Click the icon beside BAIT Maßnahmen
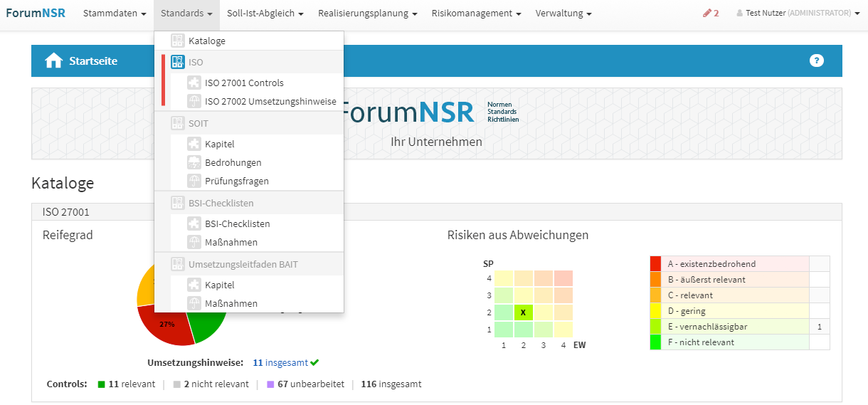 (194, 303)
